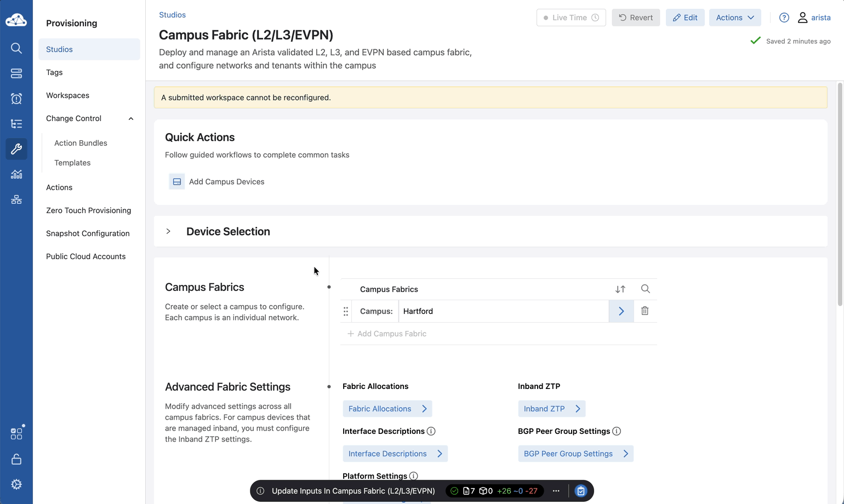Open Snapshot Configuration
Image resolution: width=844 pixels, height=504 pixels.
click(x=88, y=233)
